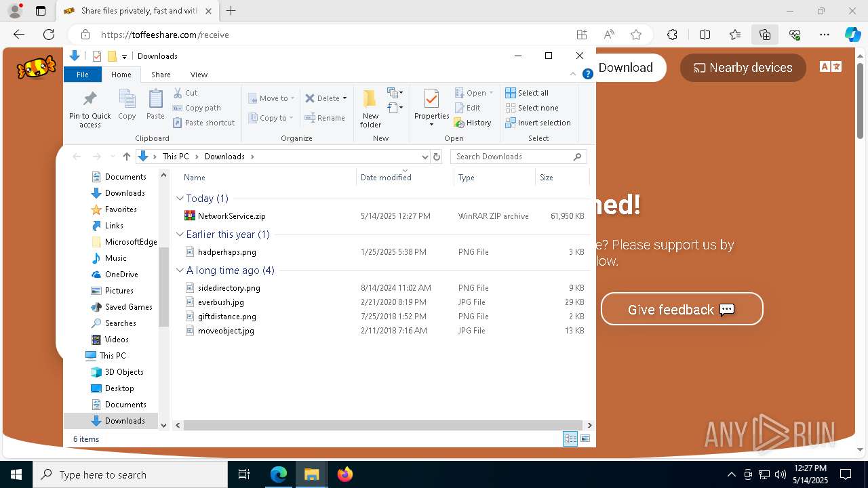
Task: Switch to Details view layout icon
Action: coord(571,439)
